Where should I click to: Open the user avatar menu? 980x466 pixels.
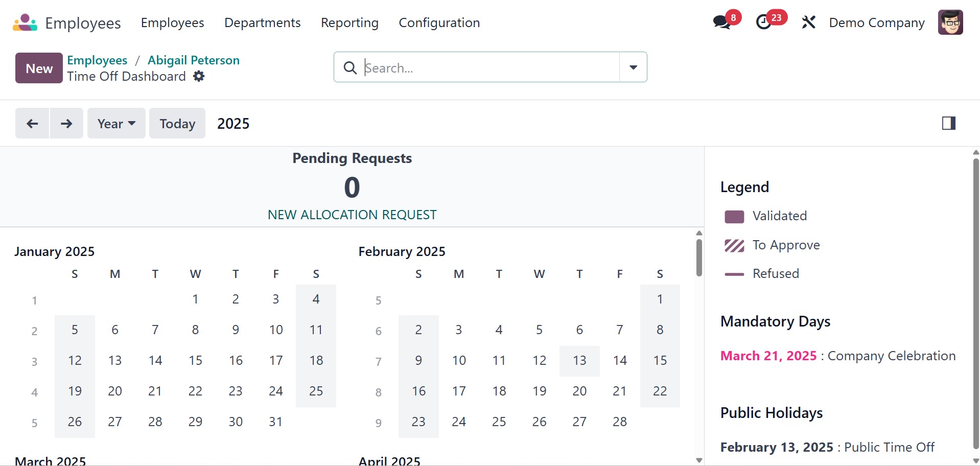[x=950, y=22]
